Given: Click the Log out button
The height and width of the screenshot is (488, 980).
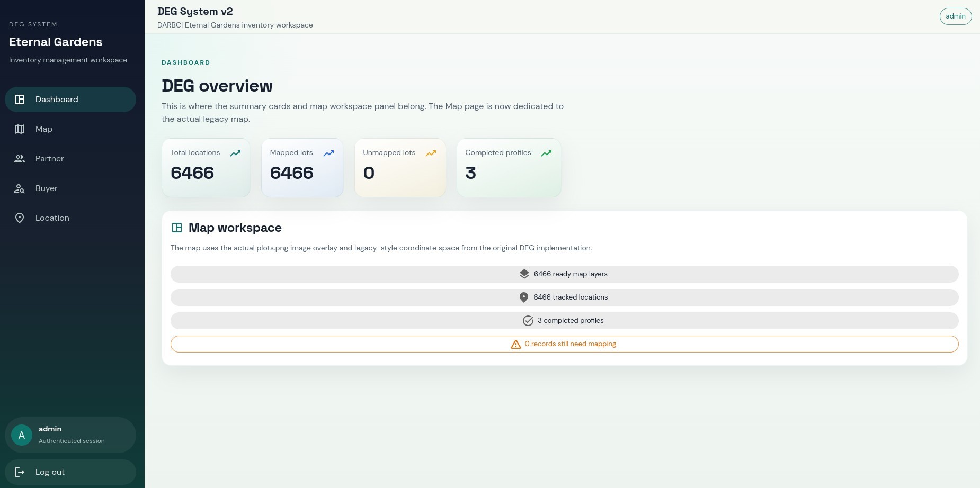Looking at the screenshot, I should tap(70, 472).
